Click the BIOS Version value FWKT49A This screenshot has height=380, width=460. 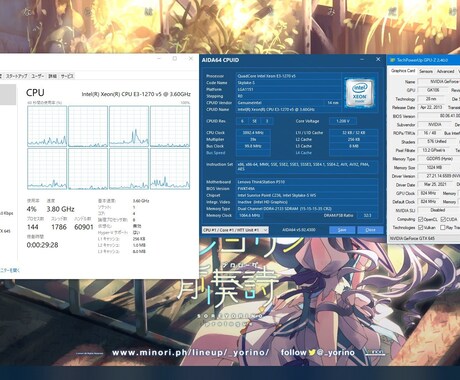tap(307, 189)
